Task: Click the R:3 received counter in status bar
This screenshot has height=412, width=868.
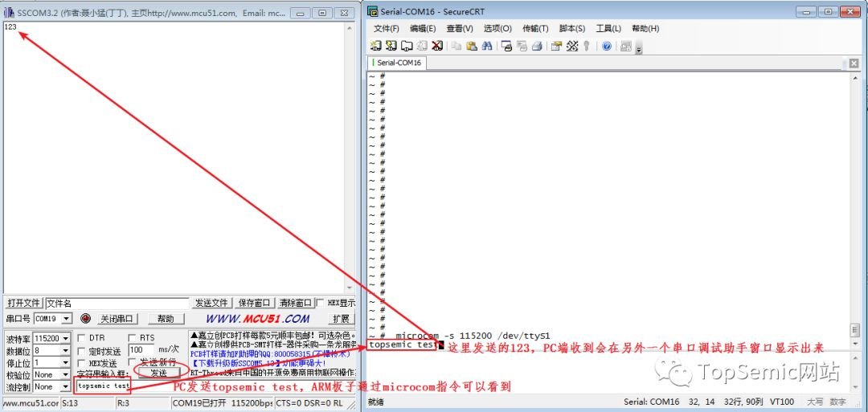Action: tap(142, 403)
